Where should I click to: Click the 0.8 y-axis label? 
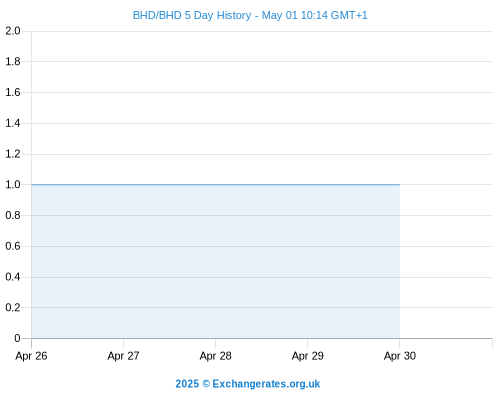point(13,215)
